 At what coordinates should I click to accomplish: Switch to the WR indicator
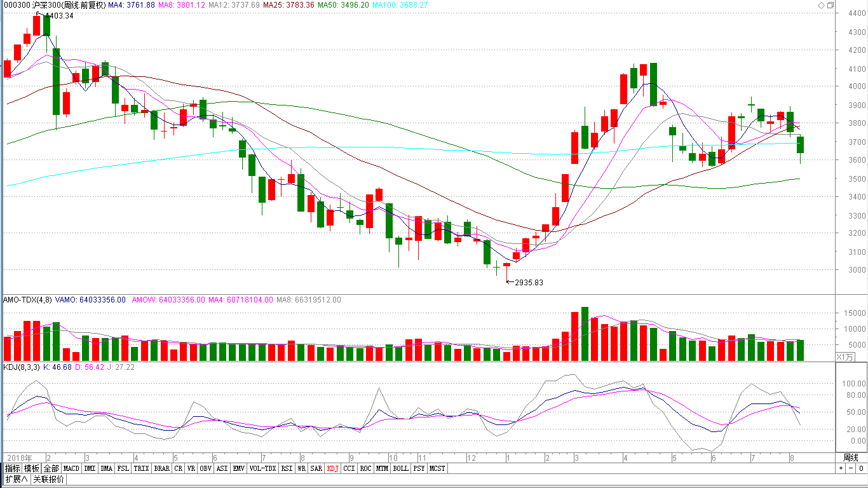pyautogui.click(x=301, y=468)
